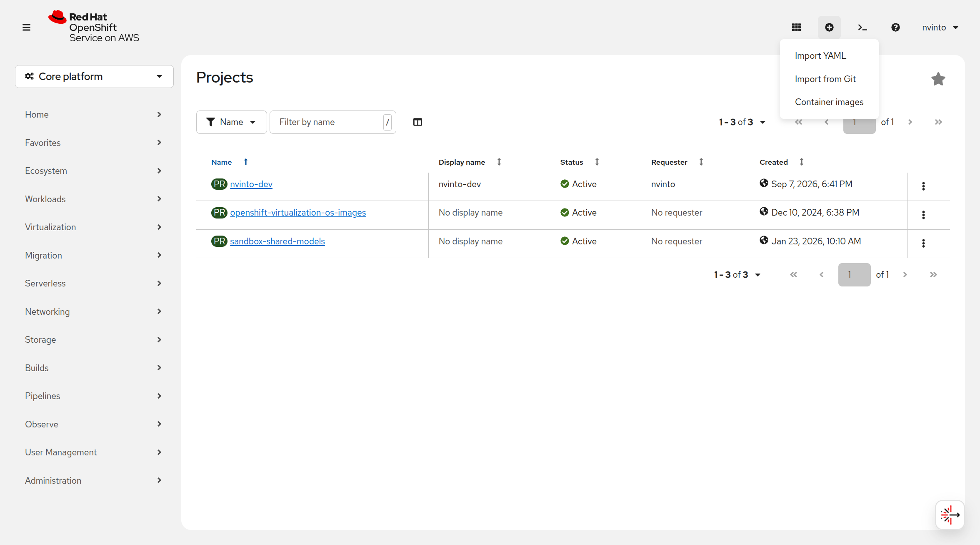
Task: Choose Import from Git menu item
Action: 829,79
